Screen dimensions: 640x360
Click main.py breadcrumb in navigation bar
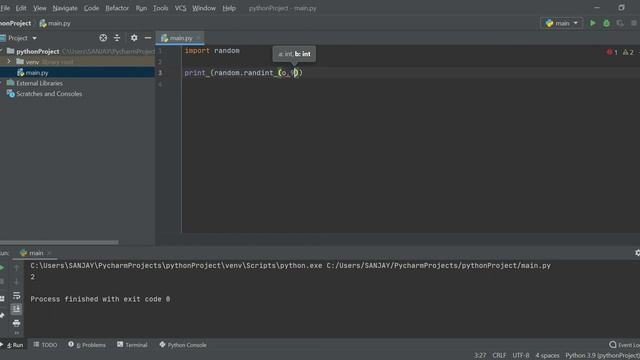[55, 23]
